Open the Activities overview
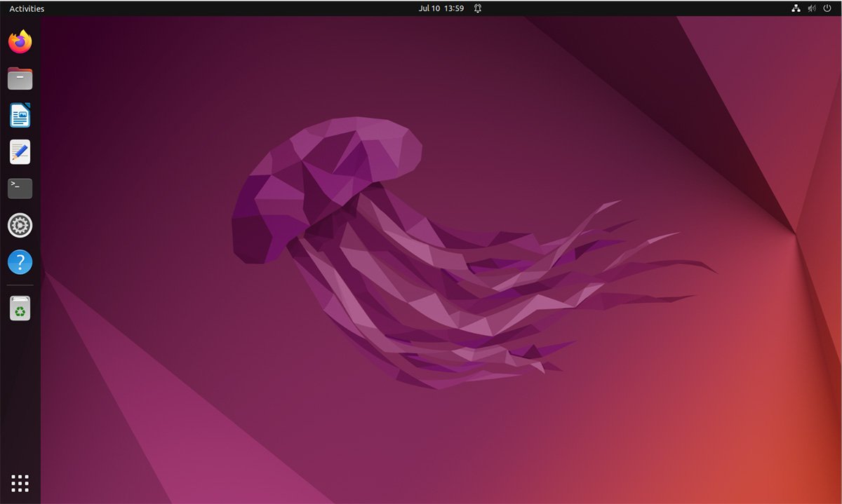This screenshot has width=842, height=504. click(x=26, y=8)
